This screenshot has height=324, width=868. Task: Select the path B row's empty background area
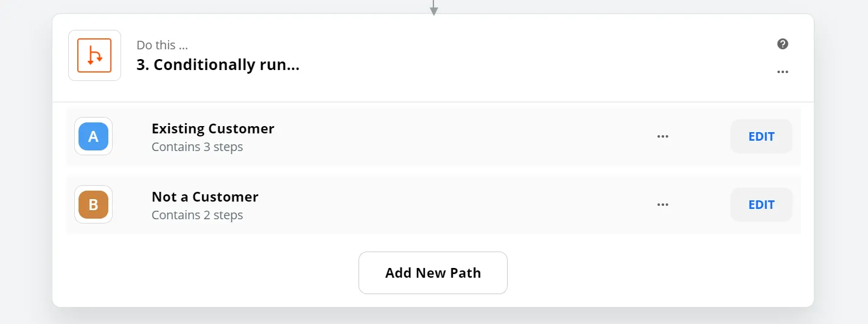457,205
